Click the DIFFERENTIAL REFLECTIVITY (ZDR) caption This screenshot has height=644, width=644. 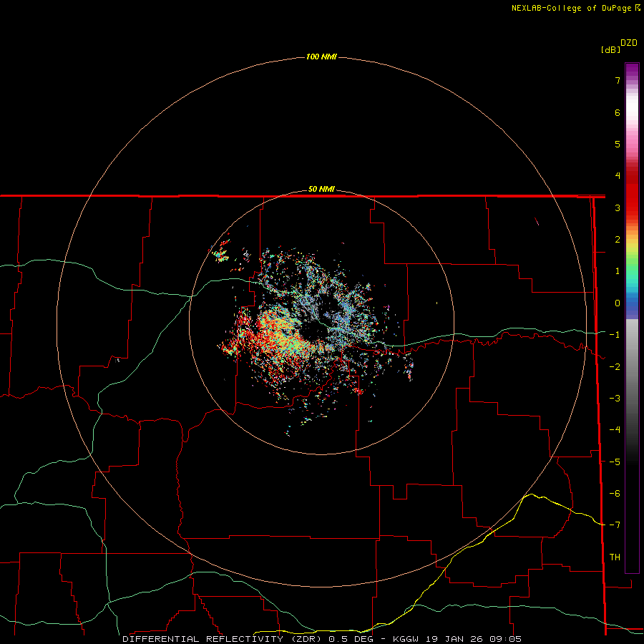[x=222, y=639]
